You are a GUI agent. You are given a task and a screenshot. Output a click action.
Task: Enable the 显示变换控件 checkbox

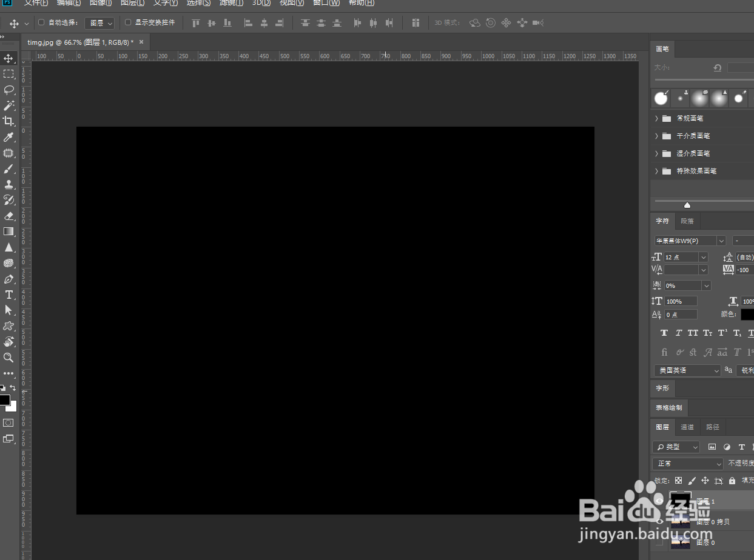pyautogui.click(x=128, y=22)
